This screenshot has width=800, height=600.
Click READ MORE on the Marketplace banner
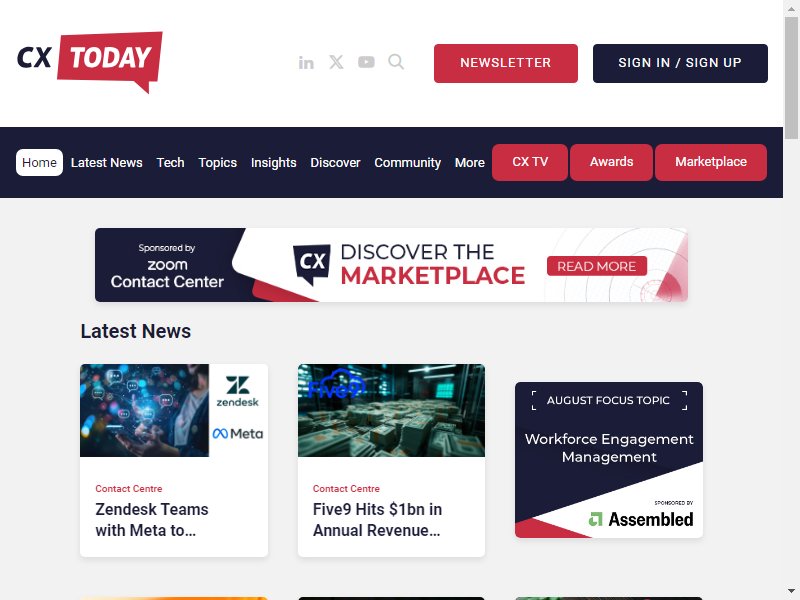(596, 266)
